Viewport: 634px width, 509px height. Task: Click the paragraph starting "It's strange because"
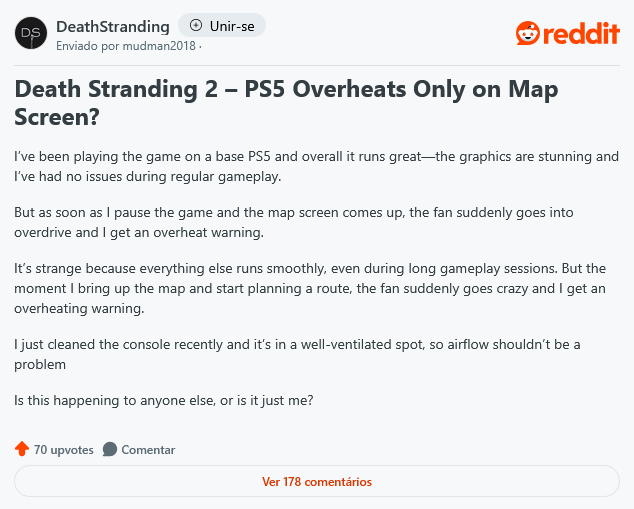pos(310,288)
